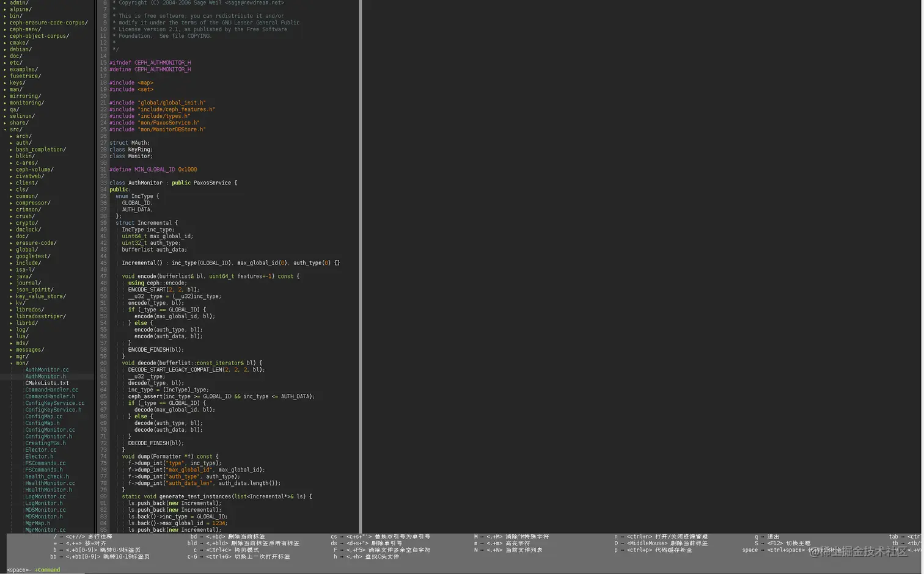Expand the mgr/ folder arrow
Screen dimensions: 924x574
(x=11, y=357)
